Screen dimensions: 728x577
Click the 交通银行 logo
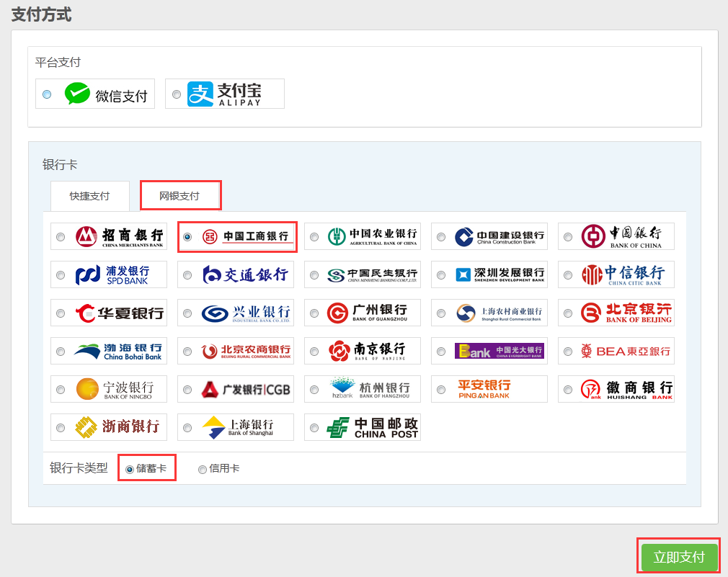[x=246, y=275]
